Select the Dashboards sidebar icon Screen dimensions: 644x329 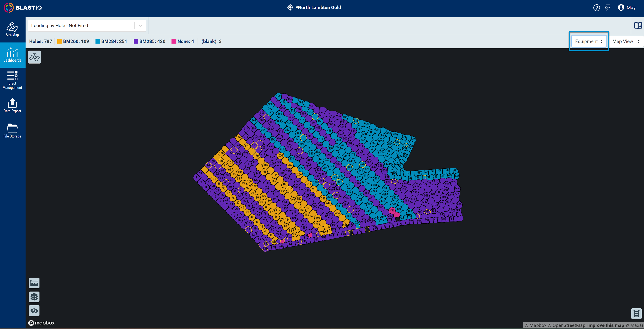coord(12,55)
